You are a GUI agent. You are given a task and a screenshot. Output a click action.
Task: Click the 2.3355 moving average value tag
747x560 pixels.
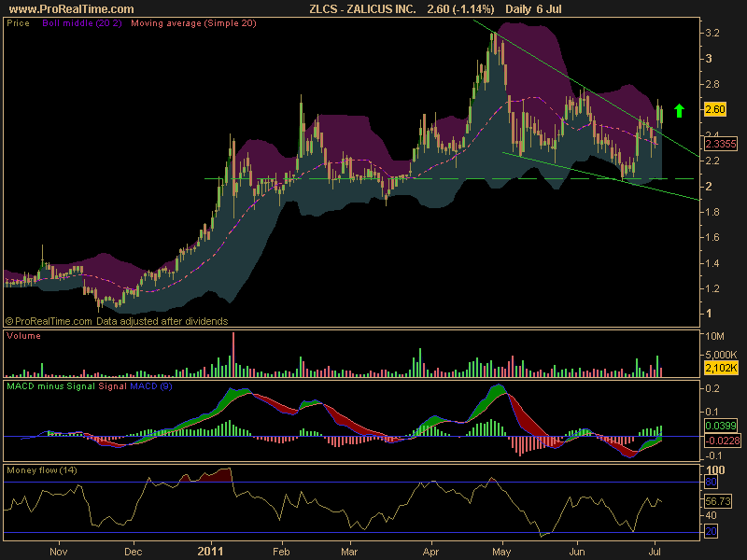click(x=720, y=144)
